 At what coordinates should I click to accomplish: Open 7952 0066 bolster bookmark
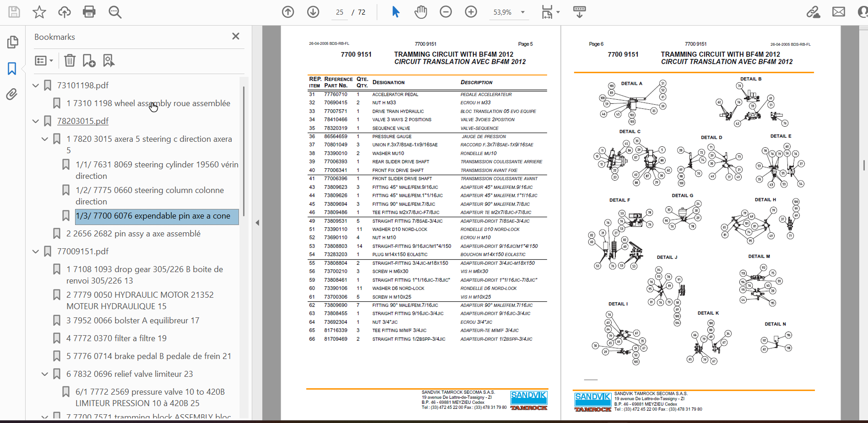[x=133, y=321]
